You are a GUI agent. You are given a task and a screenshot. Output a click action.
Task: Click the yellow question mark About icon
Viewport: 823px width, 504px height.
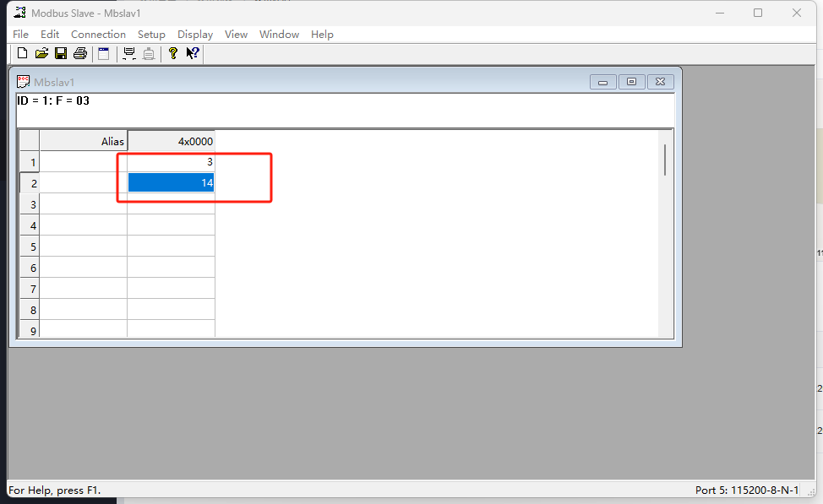(x=173, y=54)
